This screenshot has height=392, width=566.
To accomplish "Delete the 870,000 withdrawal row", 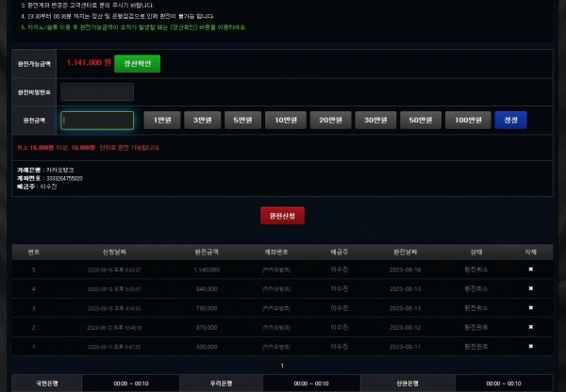I will [x=530, y=327].
